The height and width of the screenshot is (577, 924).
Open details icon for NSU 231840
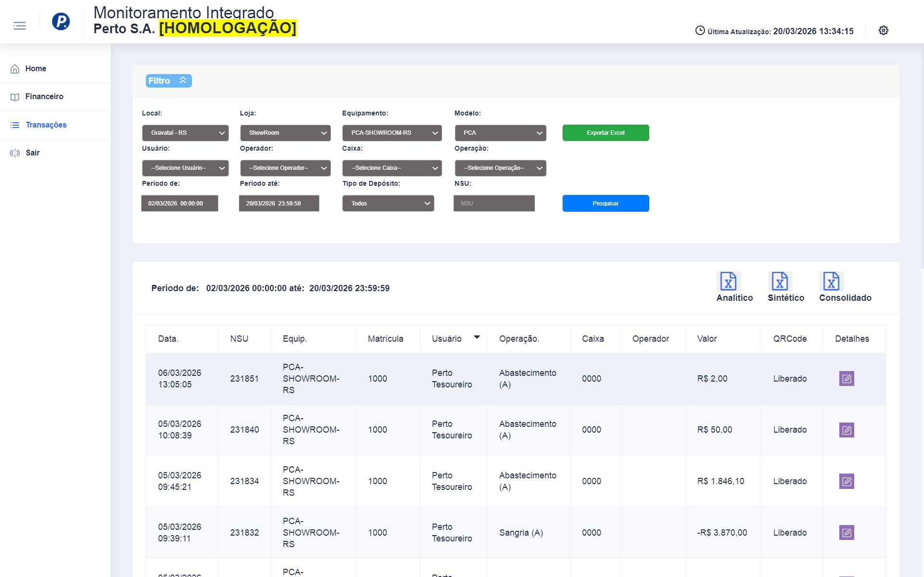pos(847,430)
